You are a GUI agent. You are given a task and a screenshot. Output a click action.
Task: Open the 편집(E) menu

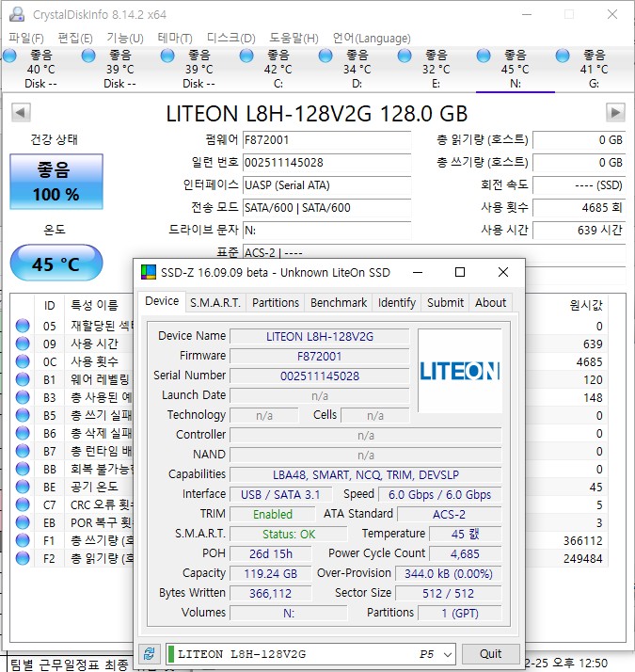[75, 39]
